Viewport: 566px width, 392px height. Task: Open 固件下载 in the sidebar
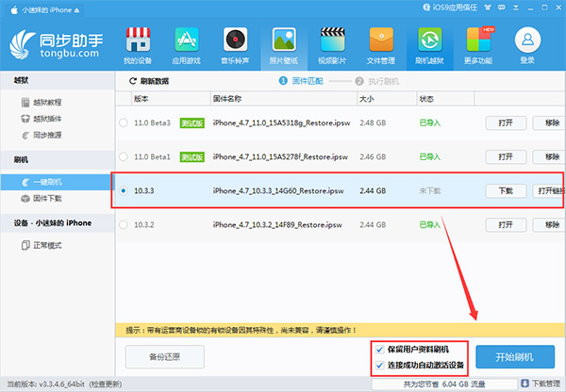click(x=42, y=199)
